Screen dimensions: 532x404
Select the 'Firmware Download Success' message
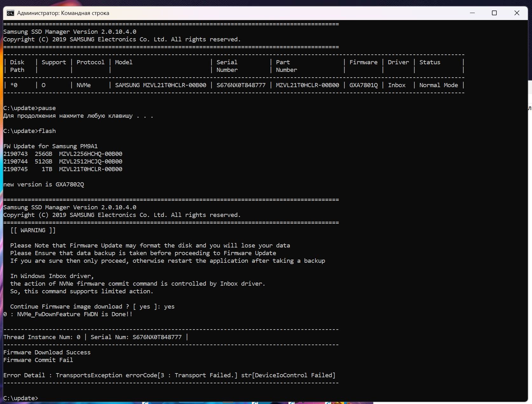tap(47, 352)
